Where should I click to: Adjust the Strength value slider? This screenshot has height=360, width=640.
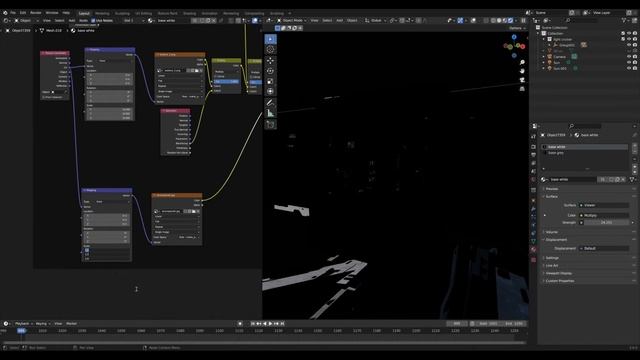click(607, 223)
